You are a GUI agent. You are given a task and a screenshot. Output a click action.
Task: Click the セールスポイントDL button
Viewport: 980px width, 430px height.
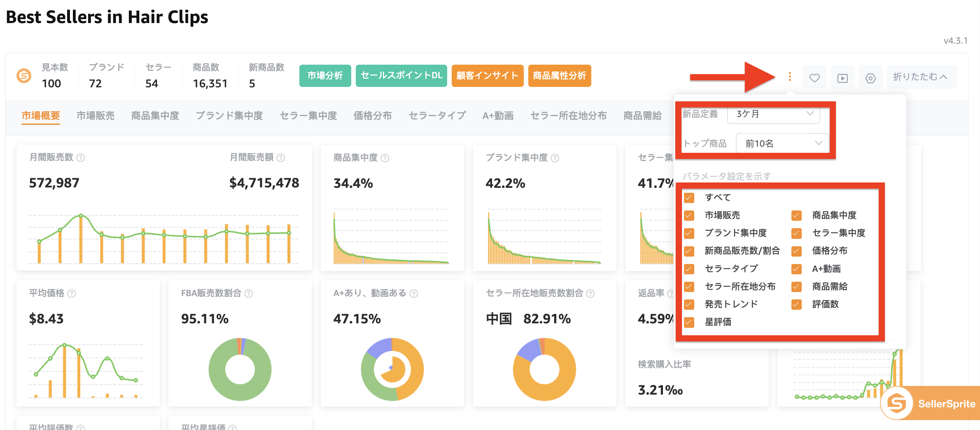click(401, 76)
